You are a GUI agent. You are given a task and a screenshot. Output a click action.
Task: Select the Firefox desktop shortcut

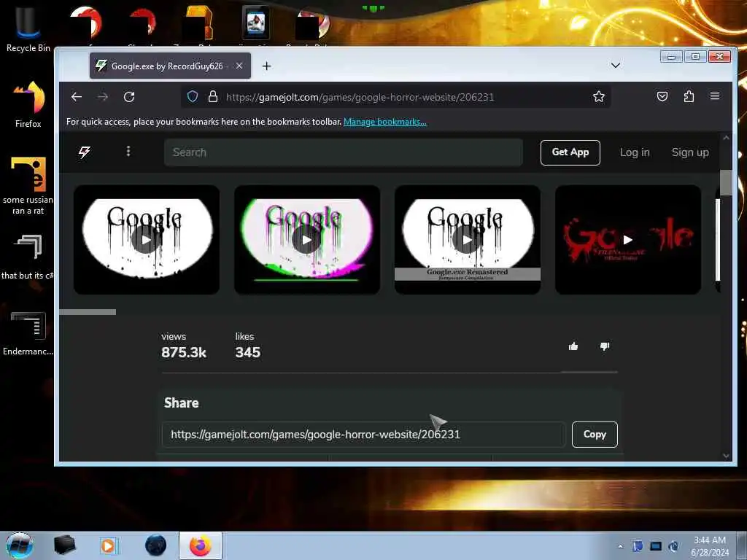28,104
